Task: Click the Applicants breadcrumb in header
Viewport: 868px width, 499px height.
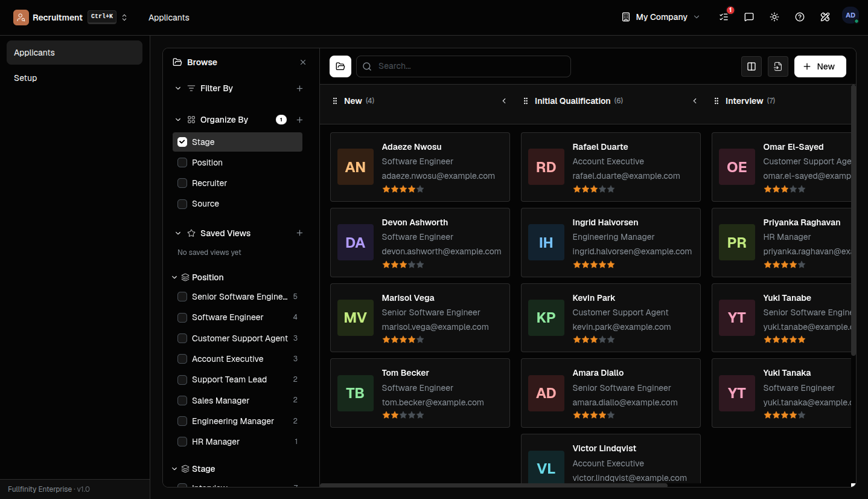Action: [x=169, y=18]
